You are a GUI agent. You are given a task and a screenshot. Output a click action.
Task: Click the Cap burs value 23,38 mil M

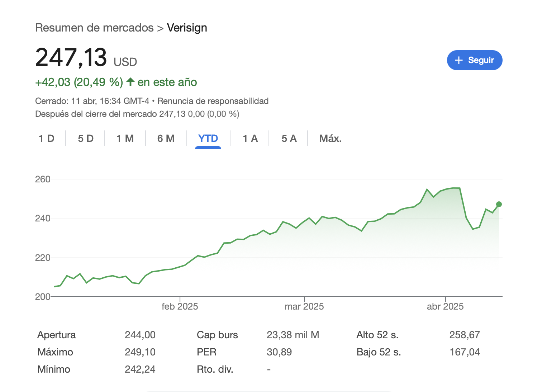(293, 335)
